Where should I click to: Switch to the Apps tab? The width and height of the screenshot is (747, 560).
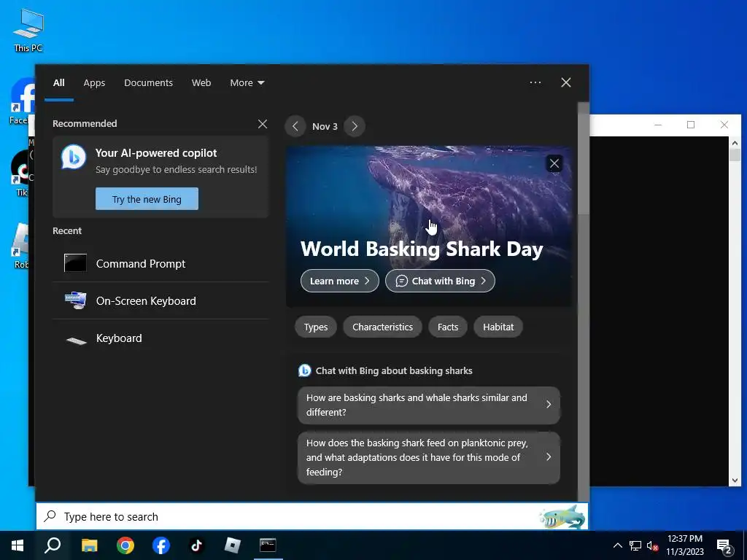pos(94,83)
